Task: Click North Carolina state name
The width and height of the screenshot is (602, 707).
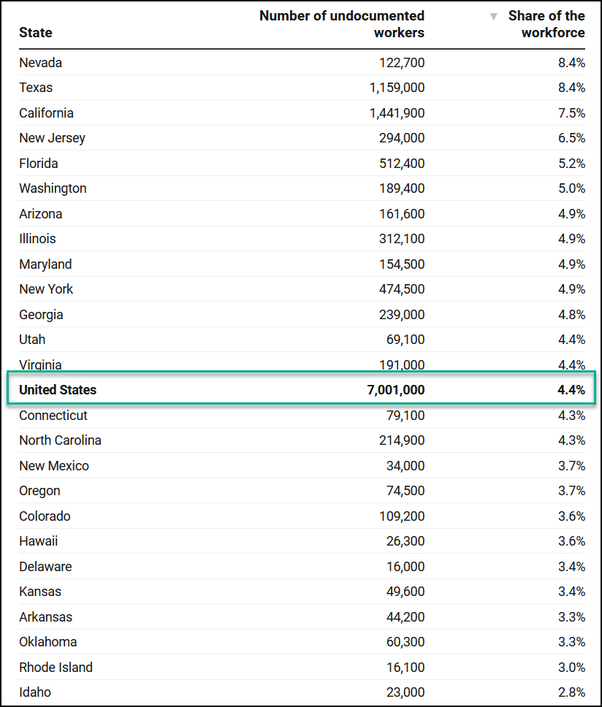Action: (60, 440)
